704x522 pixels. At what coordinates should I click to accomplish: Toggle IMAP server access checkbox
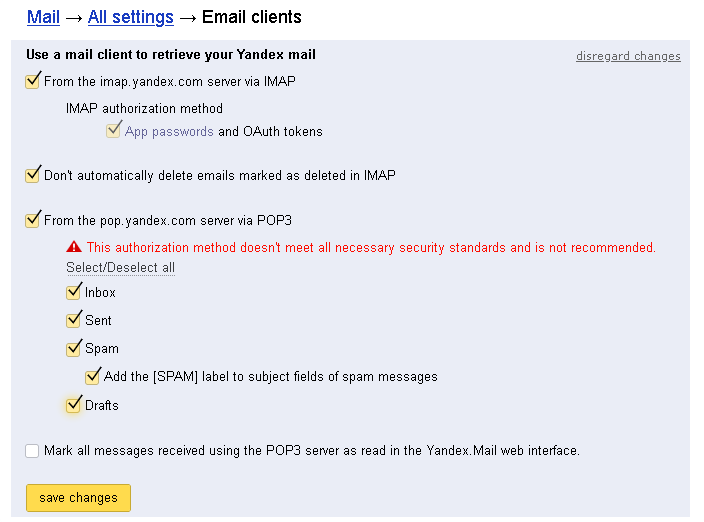[x=33, y=81]
